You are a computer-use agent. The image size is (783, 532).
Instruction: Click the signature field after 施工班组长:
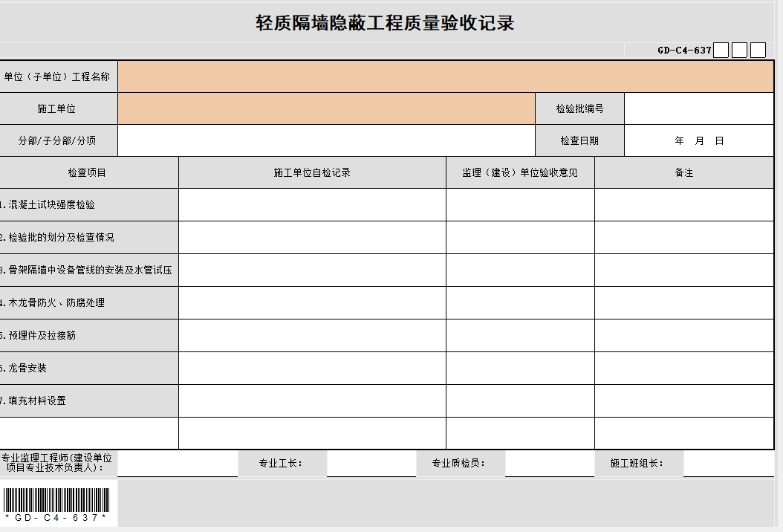coord(729,464)
